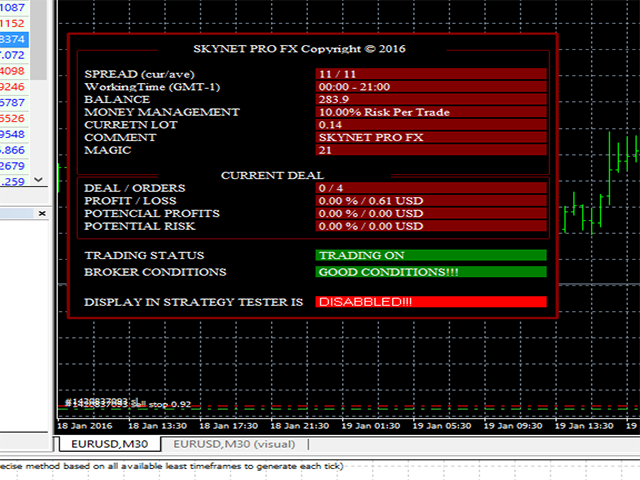
Task: Click the red DISABBLED!!! display field
Action: pyautogui.click(x=431, y=302)
